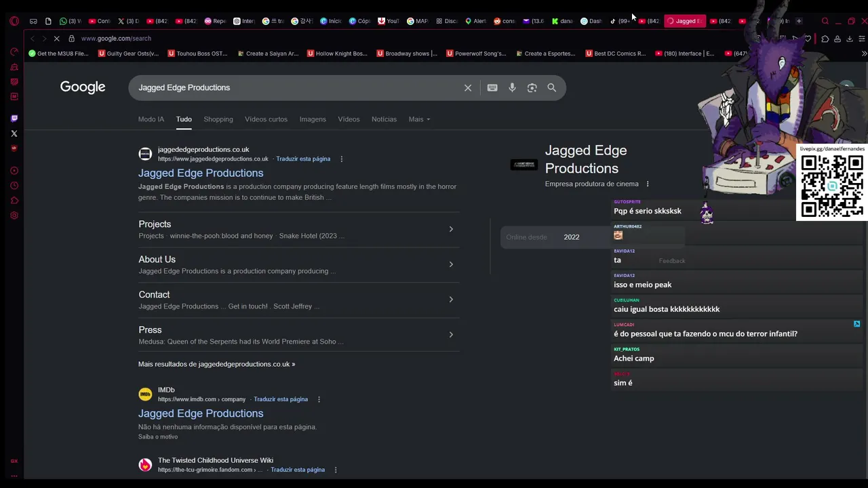Click the Jagged Edge Productions knowledge panel logo
This screenshot has width=868, height=488.
coord(524,164)
